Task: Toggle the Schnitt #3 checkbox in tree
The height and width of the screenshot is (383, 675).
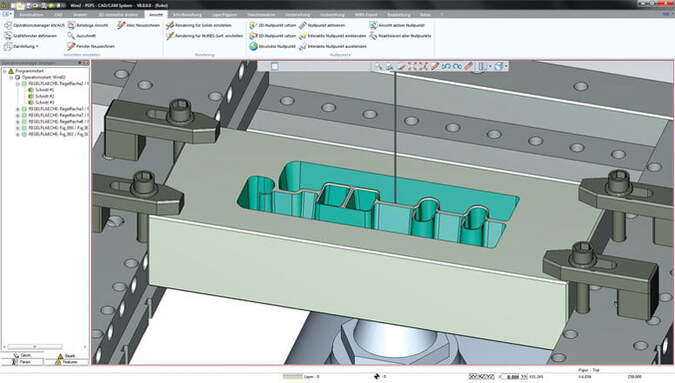Action: pos(31,102)
